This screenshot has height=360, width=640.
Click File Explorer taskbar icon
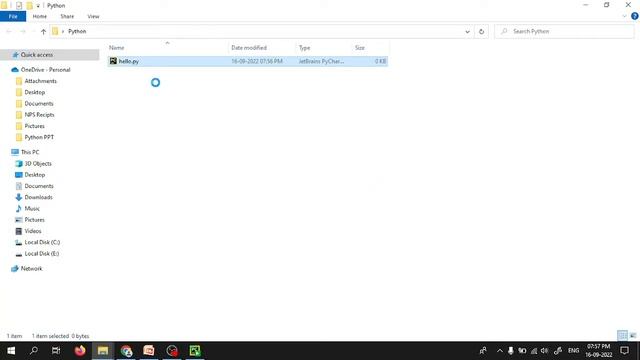click(103, 351)
